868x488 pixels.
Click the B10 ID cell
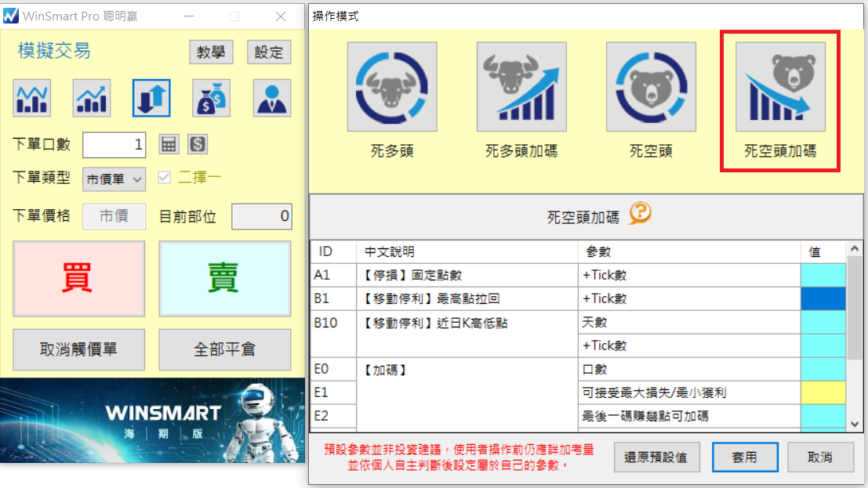(x=333, y=334)
